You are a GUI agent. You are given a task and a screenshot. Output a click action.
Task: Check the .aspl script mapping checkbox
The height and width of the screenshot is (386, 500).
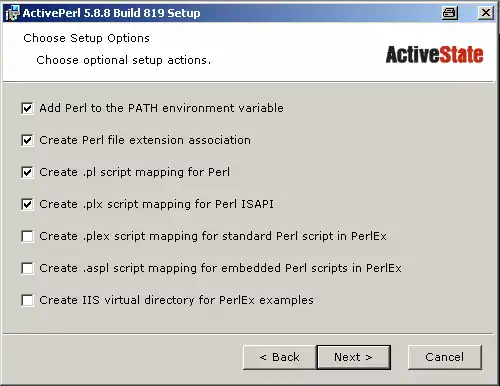coord(27,268)
